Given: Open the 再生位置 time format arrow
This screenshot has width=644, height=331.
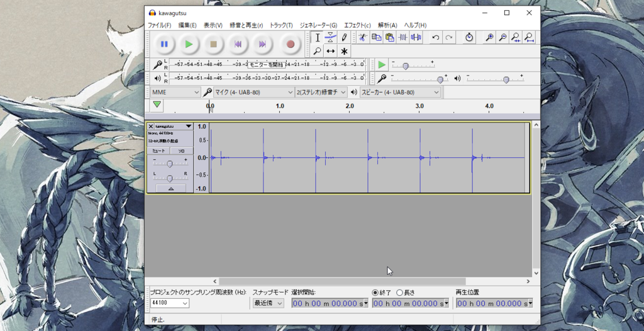Looking at the screenshot, I should point(530,303).
